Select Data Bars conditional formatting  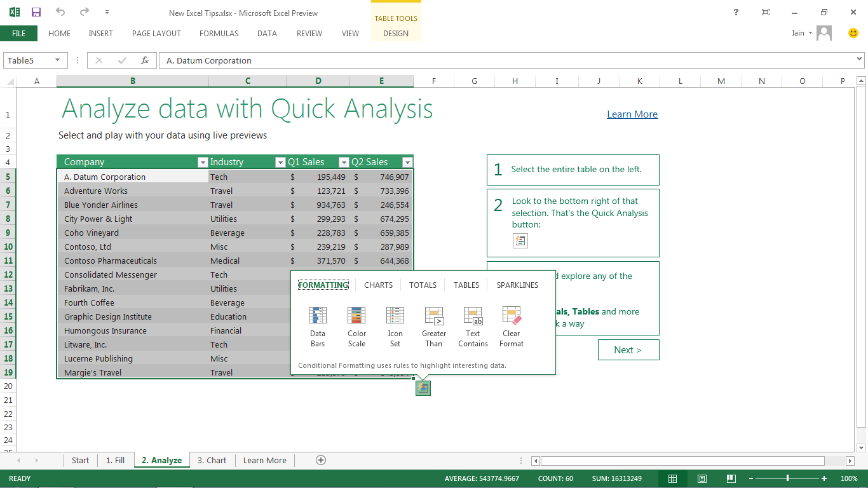click(317, 326)
